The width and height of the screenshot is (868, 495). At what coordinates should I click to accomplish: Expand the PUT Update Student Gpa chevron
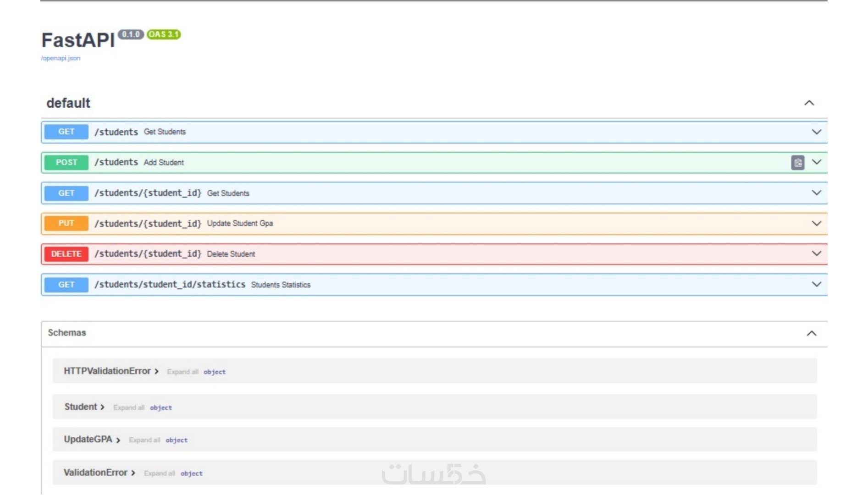(x=817, y=224)
